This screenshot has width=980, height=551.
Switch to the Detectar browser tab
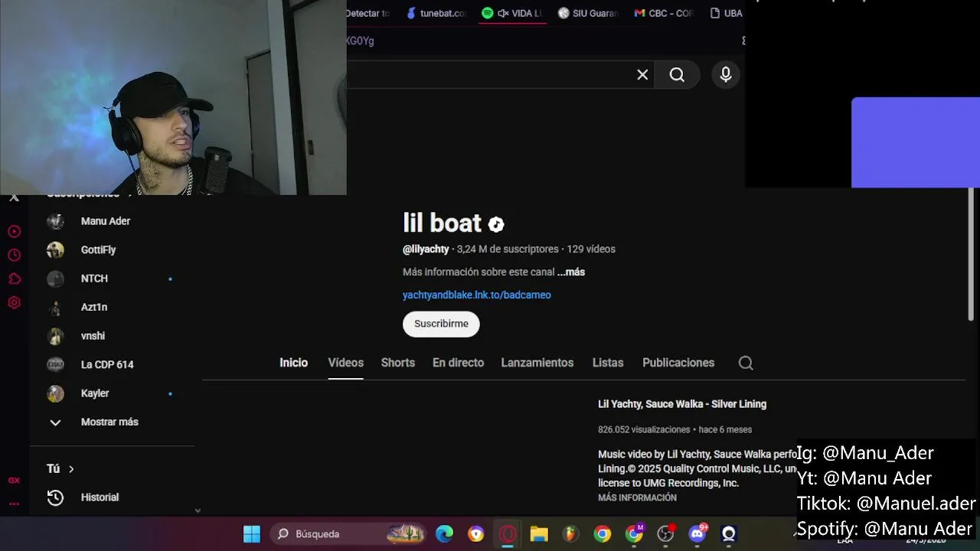(x=368, y=13)
